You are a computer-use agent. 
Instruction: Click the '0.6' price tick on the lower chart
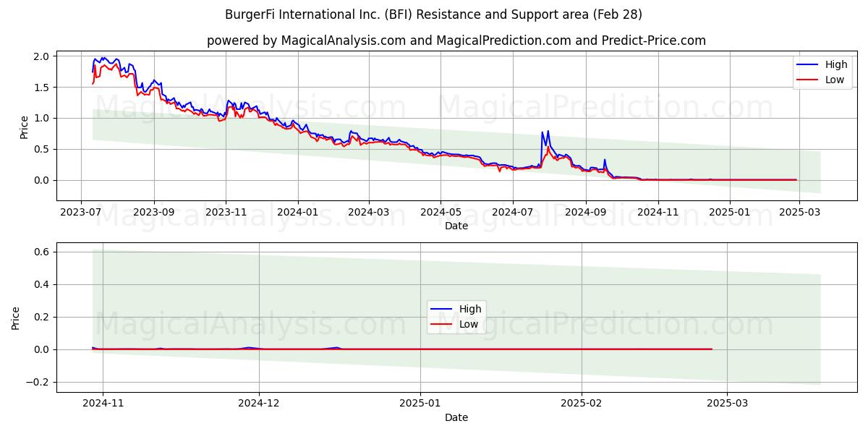(42, 252)
